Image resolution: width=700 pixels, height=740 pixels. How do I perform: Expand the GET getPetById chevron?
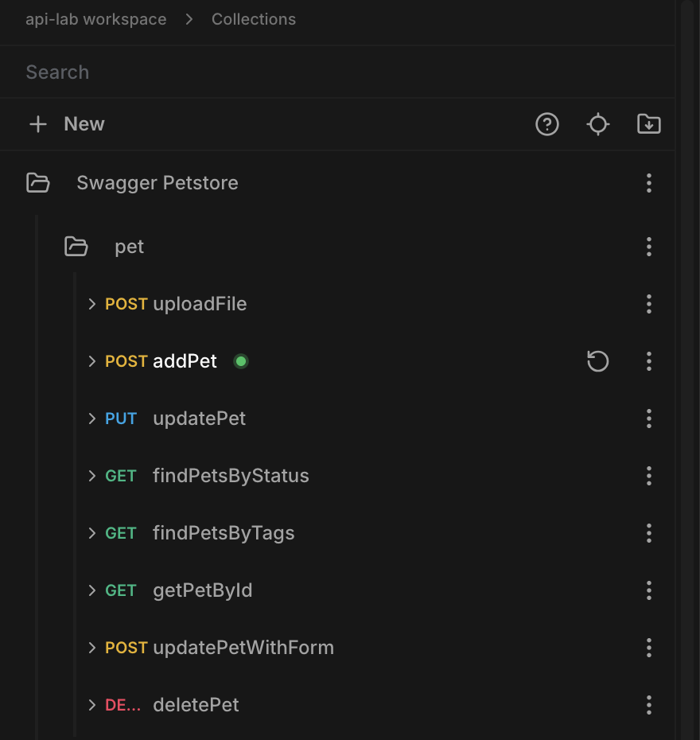(x=91, y=590)
